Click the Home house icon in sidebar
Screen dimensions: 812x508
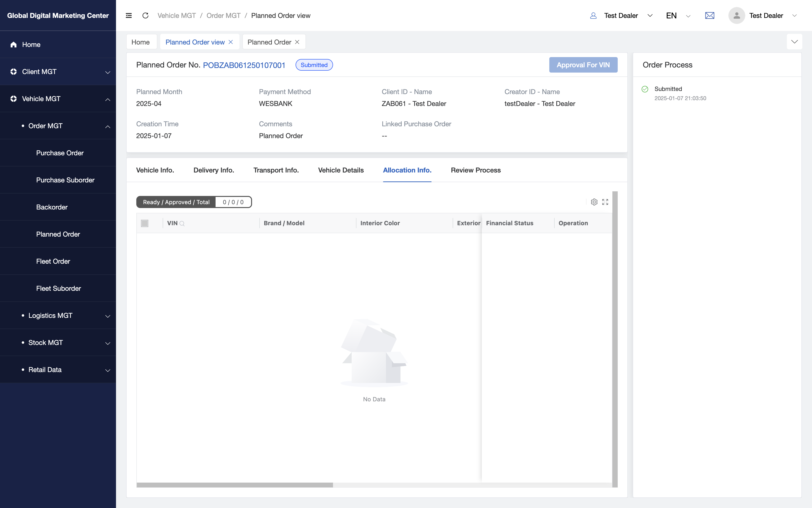(x=14, y=45)
